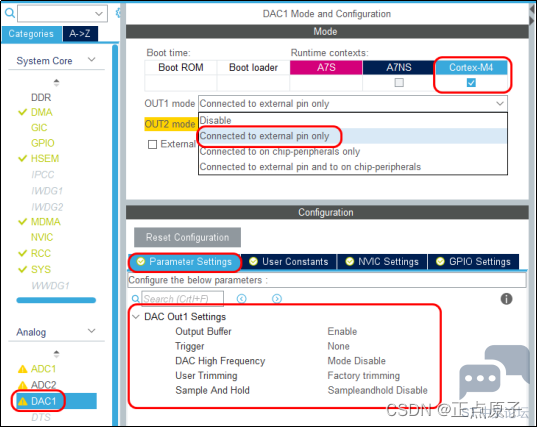Select DDR in System Core list
The image size is (538, 428).
[41, 97]
